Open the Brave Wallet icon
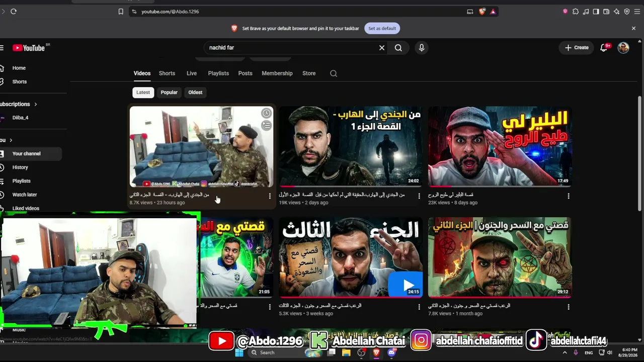Viewport: 644px width, 362px height. click(606, 12)
